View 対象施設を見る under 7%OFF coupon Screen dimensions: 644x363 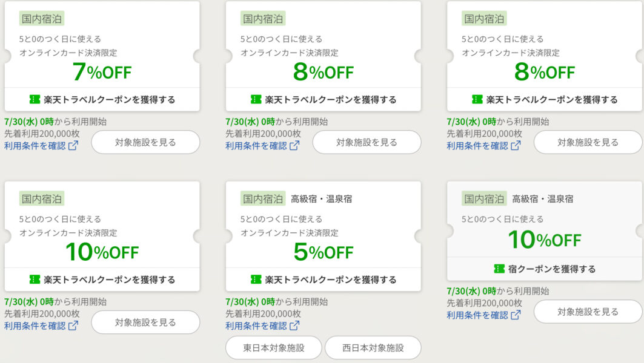(145, 142)
